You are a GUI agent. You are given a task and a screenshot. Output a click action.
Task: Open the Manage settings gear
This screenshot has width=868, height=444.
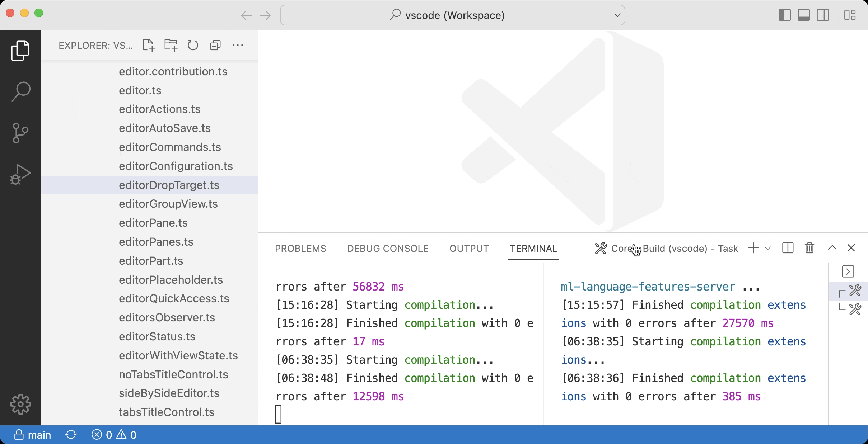20,404
